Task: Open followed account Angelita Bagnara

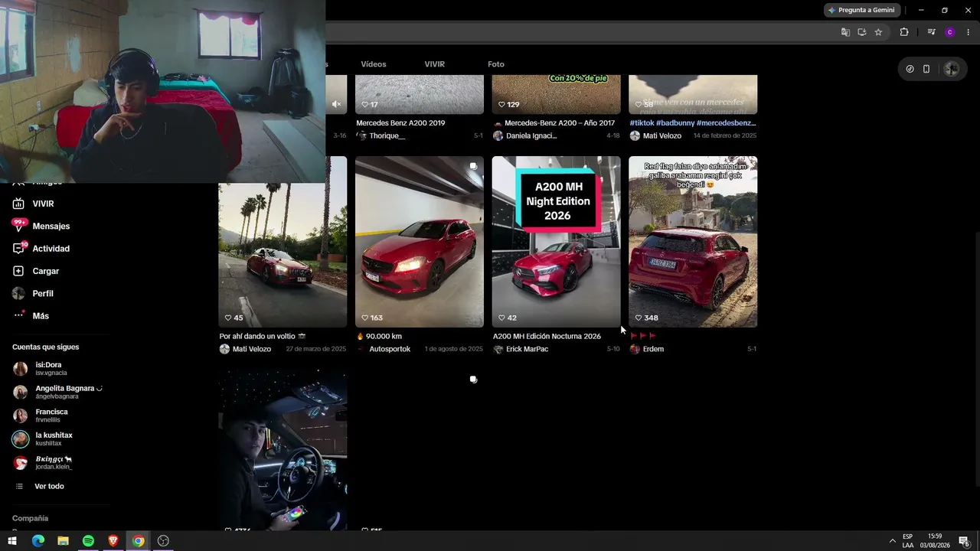Action: 57,392
